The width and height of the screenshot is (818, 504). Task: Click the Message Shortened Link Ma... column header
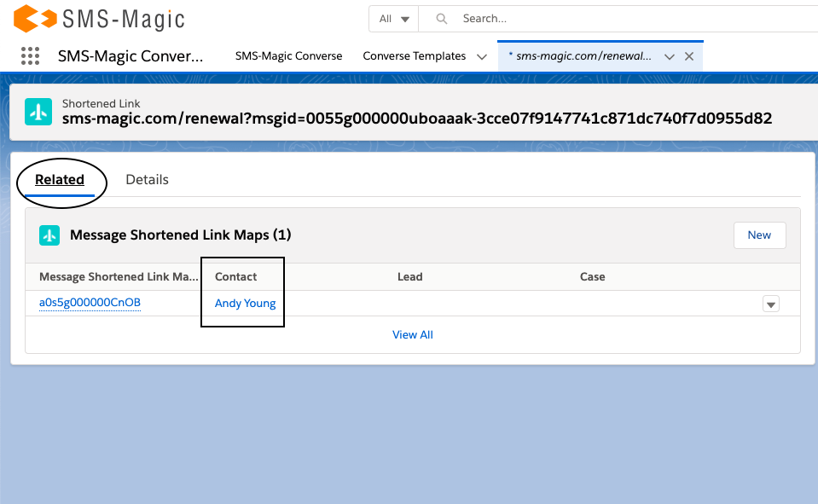[x=119, y=276]
